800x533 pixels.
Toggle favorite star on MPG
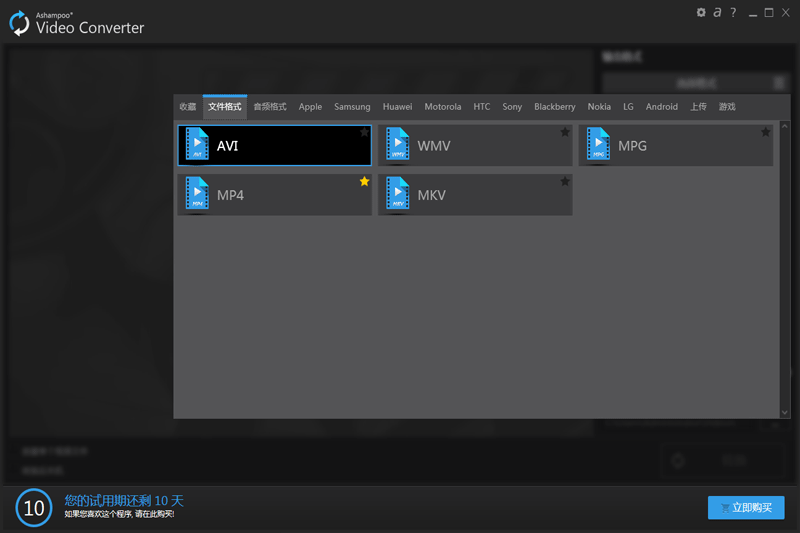coord(765,132)
